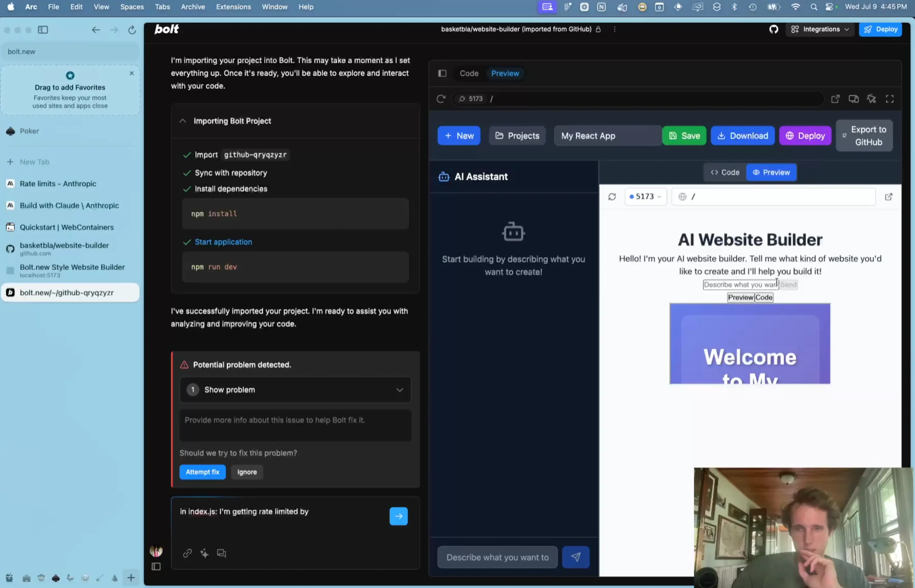
Task: Click the Download button
Action: (x=742, y=135)
